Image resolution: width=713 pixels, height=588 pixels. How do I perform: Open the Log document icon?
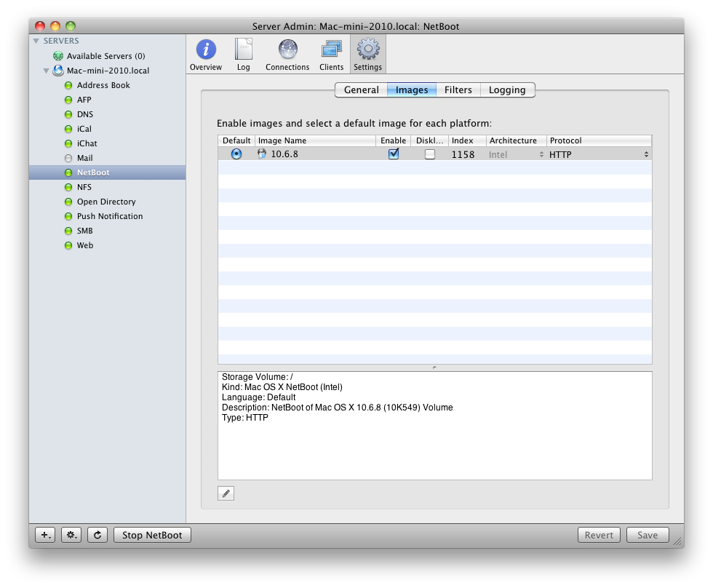[x=243, y=49]
